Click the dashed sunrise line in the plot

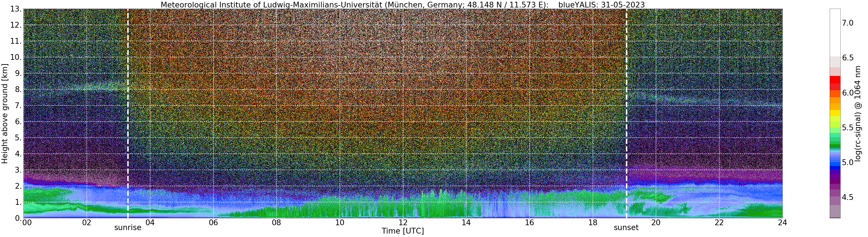coord(128,113)
